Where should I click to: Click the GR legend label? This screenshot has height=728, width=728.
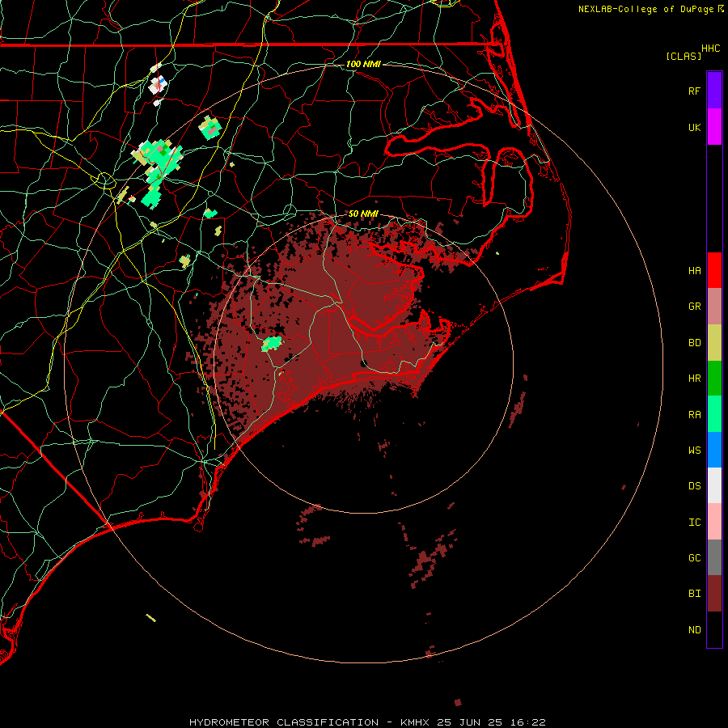694,307
